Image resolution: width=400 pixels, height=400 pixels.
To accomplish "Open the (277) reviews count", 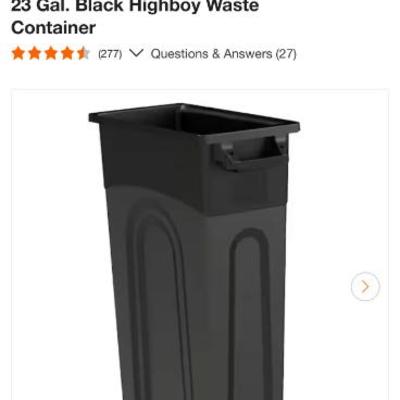I will click(110, 54).
